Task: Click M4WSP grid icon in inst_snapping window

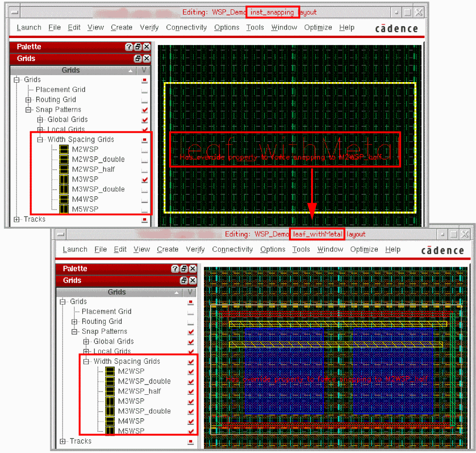Action: 64,199
